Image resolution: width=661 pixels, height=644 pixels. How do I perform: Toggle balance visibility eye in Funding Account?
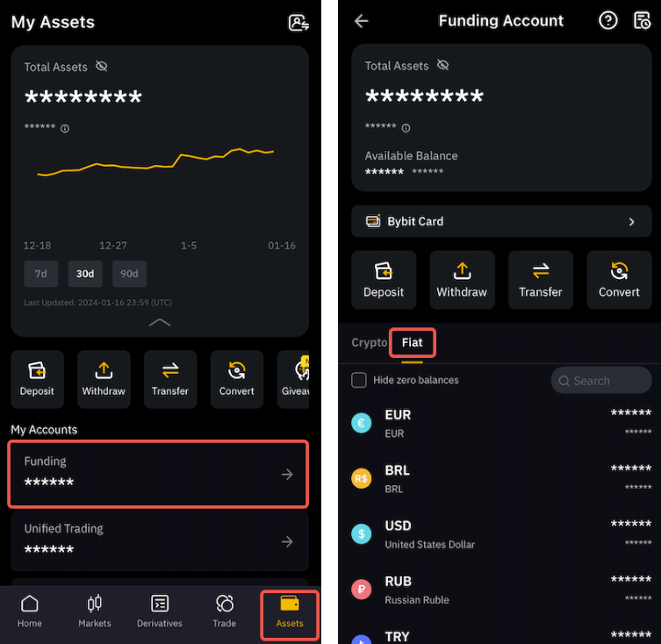(x=442, y=65)
